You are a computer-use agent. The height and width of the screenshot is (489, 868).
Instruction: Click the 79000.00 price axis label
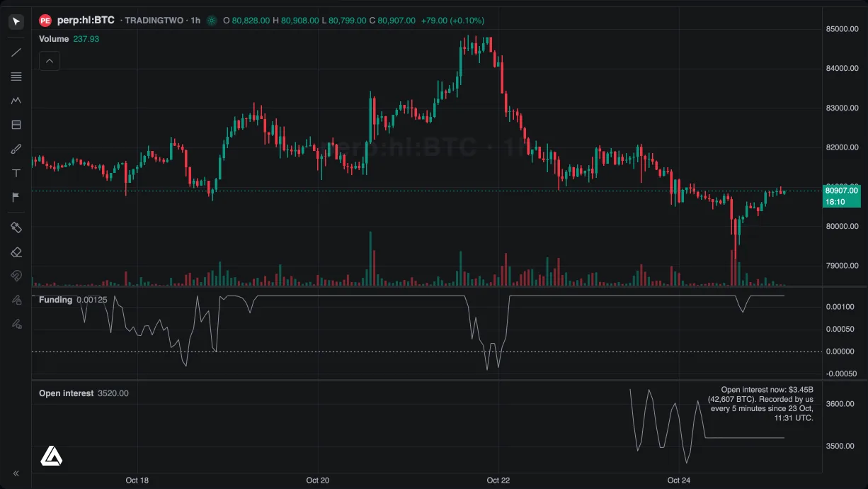[x=842, y=266]
